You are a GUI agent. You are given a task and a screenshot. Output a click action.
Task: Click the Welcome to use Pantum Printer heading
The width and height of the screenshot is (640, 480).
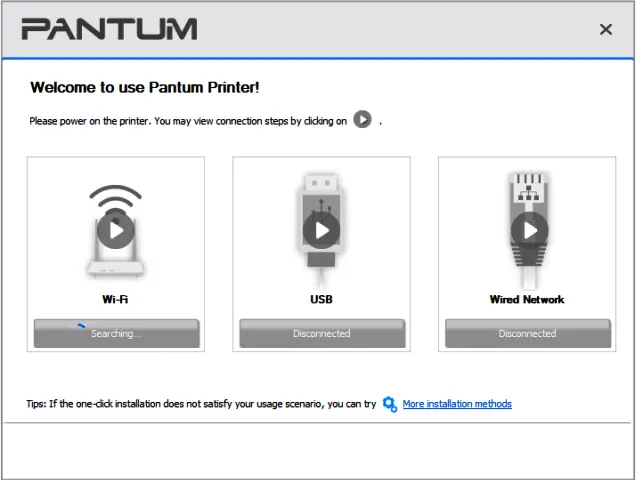point(145,88)
